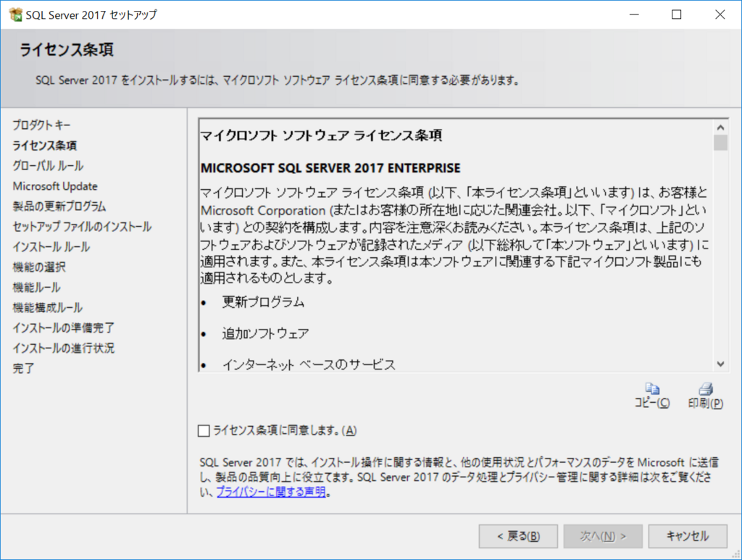Select the 機能の選択 step

(39, 267)
